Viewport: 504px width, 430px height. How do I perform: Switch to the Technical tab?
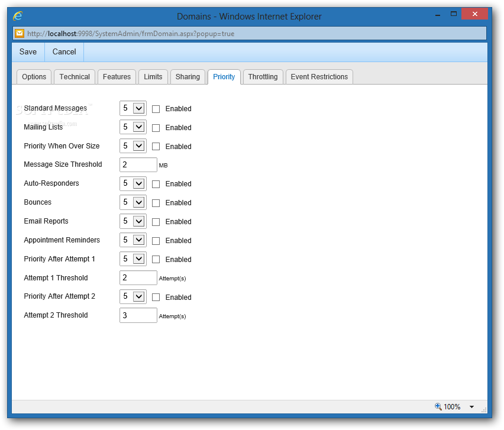click(x=75, y=77)
